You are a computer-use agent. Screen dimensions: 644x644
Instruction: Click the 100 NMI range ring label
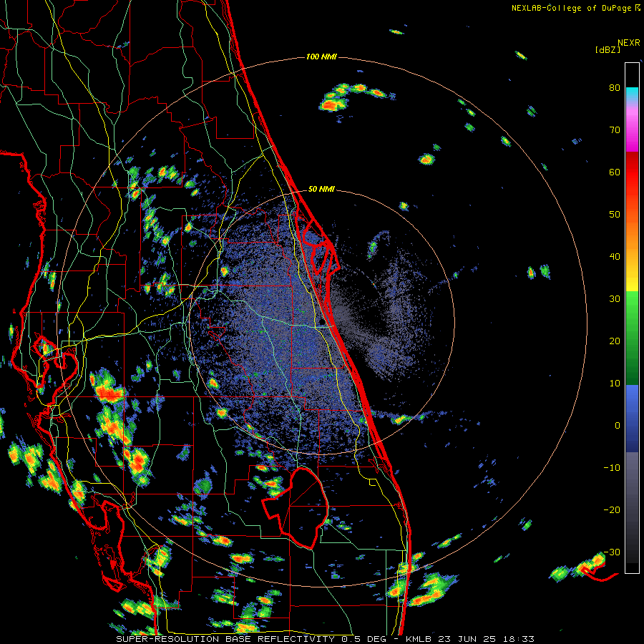coord(321,57)
